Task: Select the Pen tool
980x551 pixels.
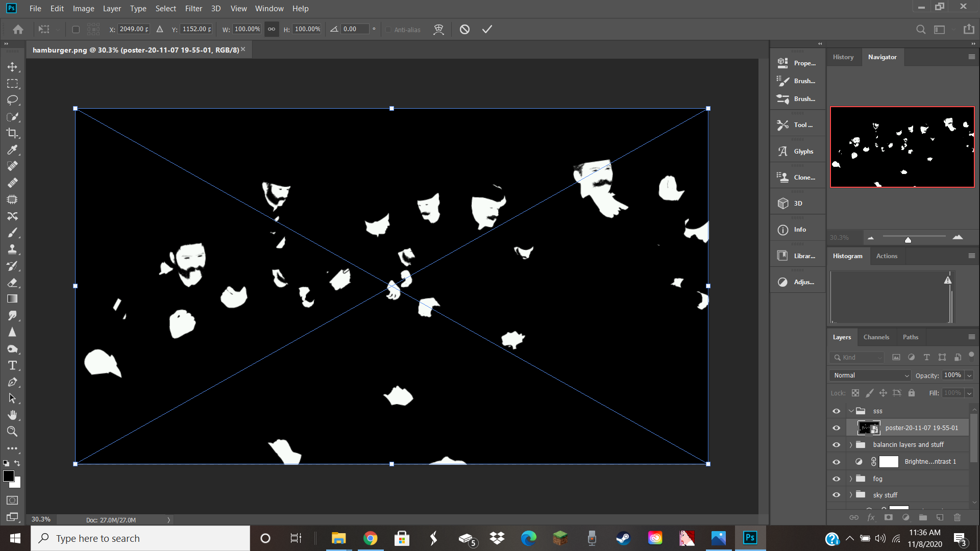Action: [x=12, y=382]
